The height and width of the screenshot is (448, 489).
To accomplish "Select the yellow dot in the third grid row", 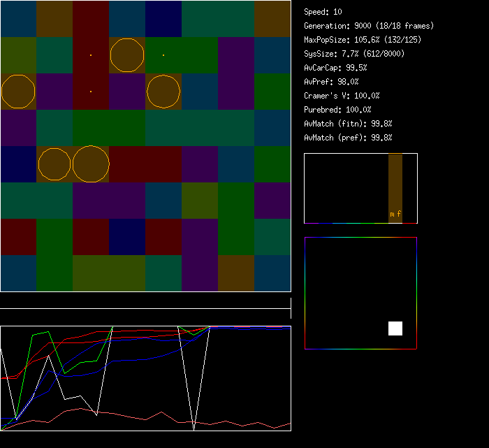I will 91,92.
